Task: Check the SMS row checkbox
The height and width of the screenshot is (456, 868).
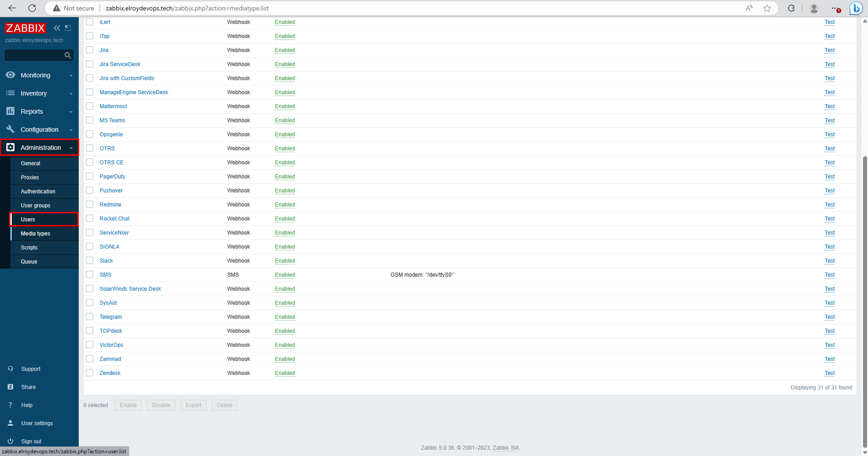Action: pyautogui.click(x=90, y=274)
